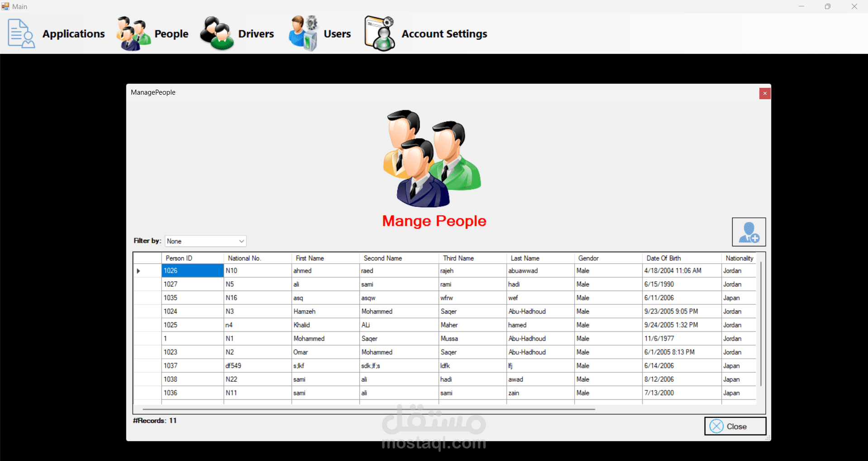Open the Drivers menu icon

pyautogui.click(x=217, y=34)
